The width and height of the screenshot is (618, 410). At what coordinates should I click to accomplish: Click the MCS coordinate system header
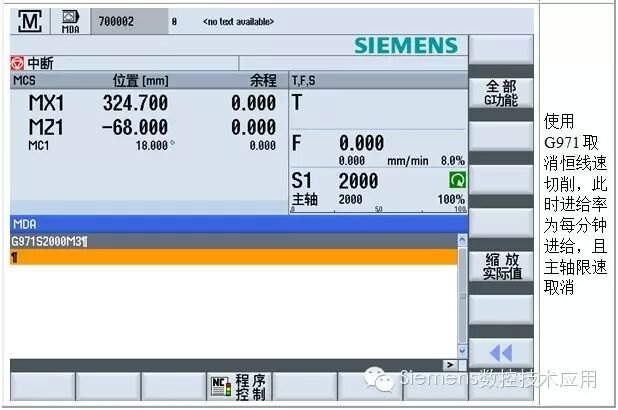(24, 81)
